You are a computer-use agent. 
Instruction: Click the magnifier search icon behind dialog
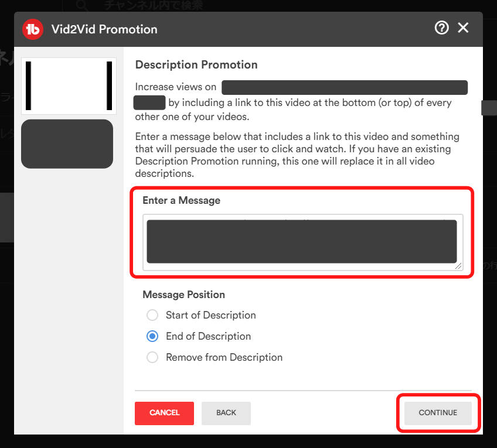point(83,6)
